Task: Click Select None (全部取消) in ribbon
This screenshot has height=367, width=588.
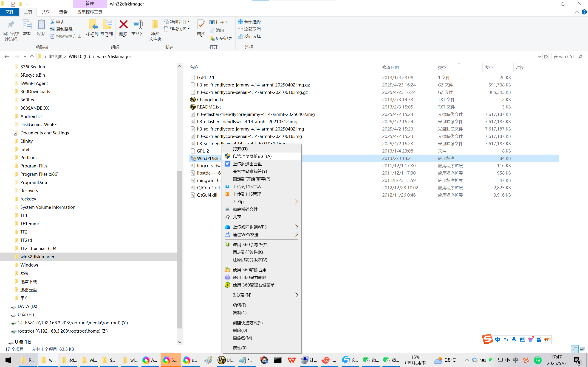Action: coord(249,29)
